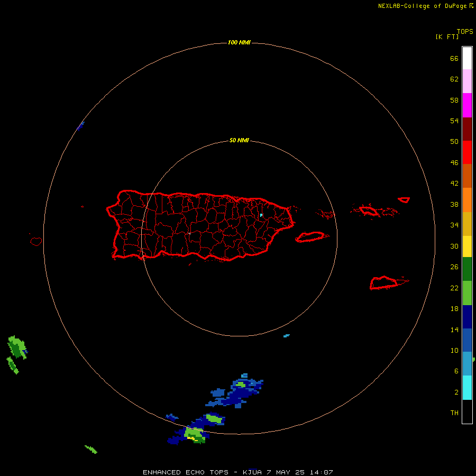This screenshot has height=476, width=476.
Task: Click the orange 42 K FT swatch
Action: [x=467, y=200]
